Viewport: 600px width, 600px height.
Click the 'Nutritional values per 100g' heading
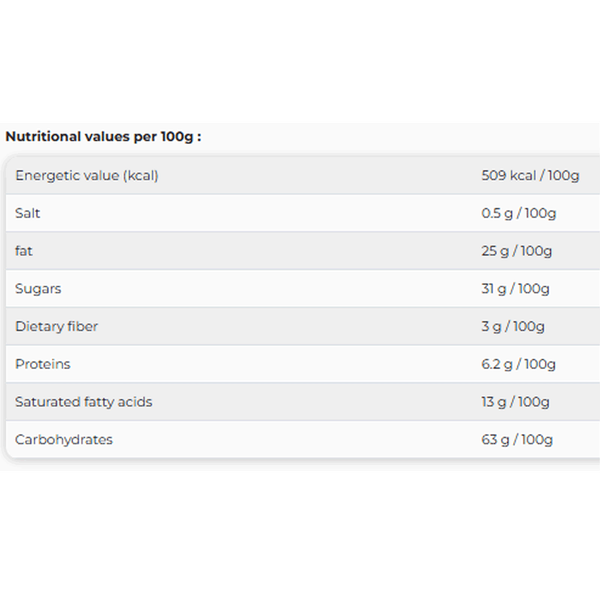click(103, 136)
